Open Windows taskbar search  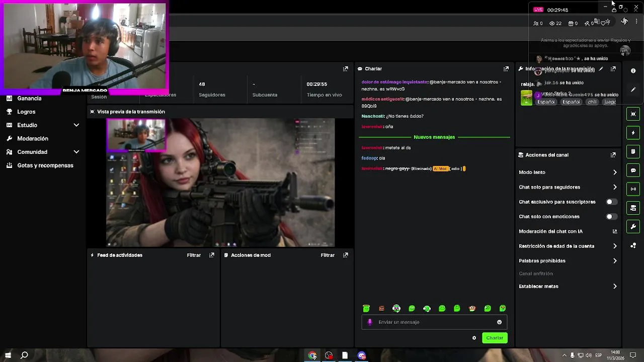tap(24, 355)
